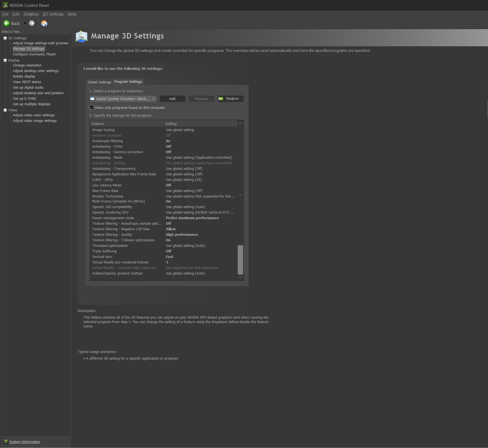Click the Restore button
Screen dimensions: 488x448
pyautogui.click(x=231, y=99)
